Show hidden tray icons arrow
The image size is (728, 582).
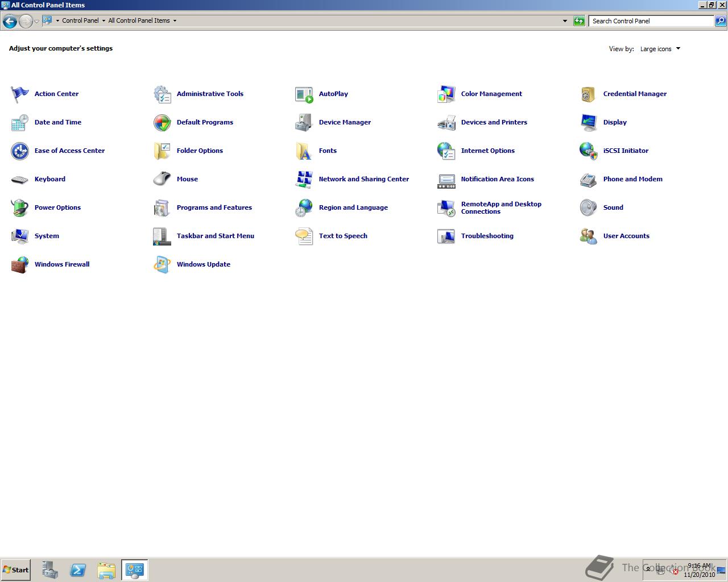click(x=648, y=569)
